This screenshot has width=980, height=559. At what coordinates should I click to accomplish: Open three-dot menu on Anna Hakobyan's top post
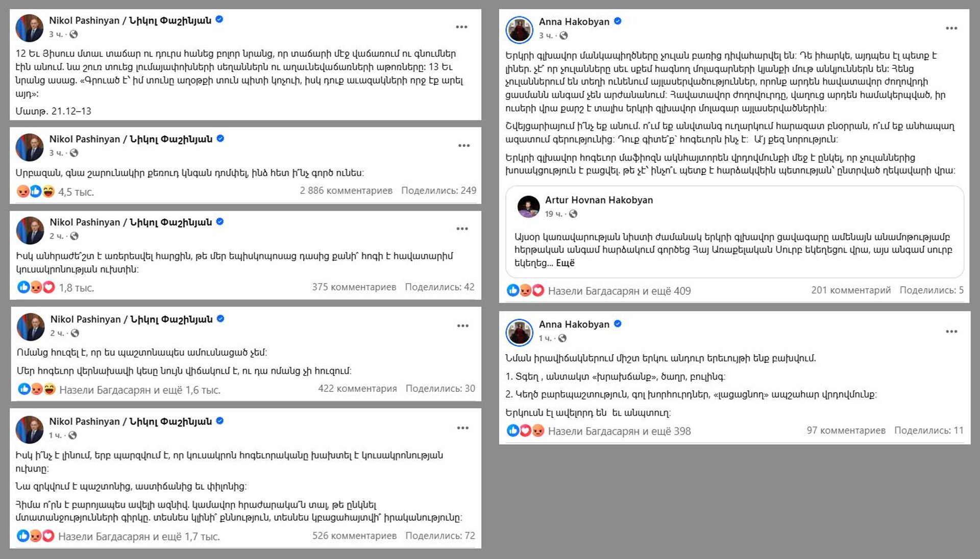[x=951, y=28]
